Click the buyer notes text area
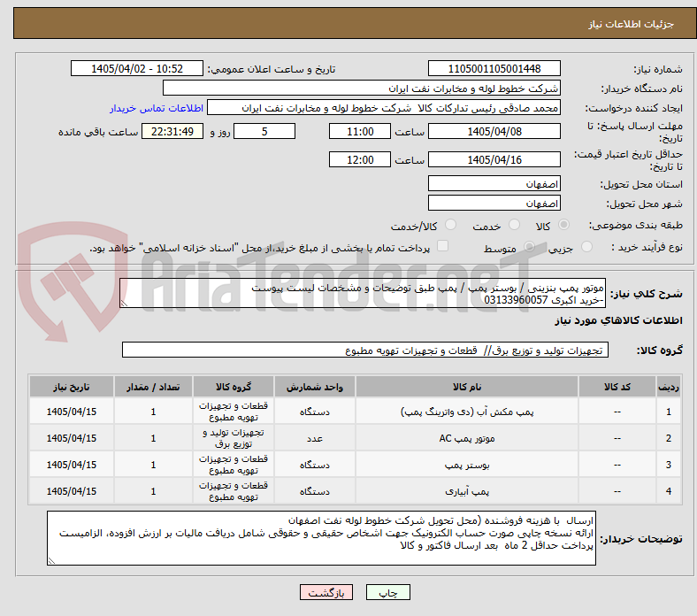 [x=321, y=538]
